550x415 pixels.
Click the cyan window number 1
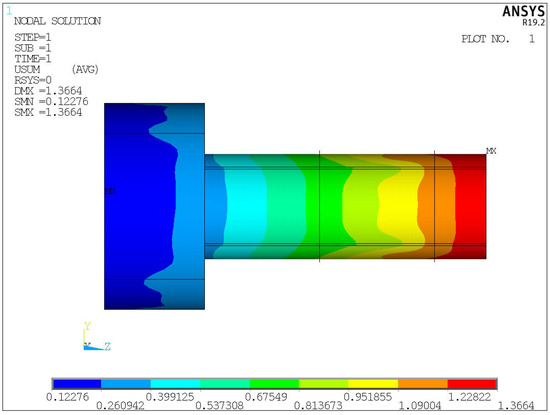coord(9,11)
